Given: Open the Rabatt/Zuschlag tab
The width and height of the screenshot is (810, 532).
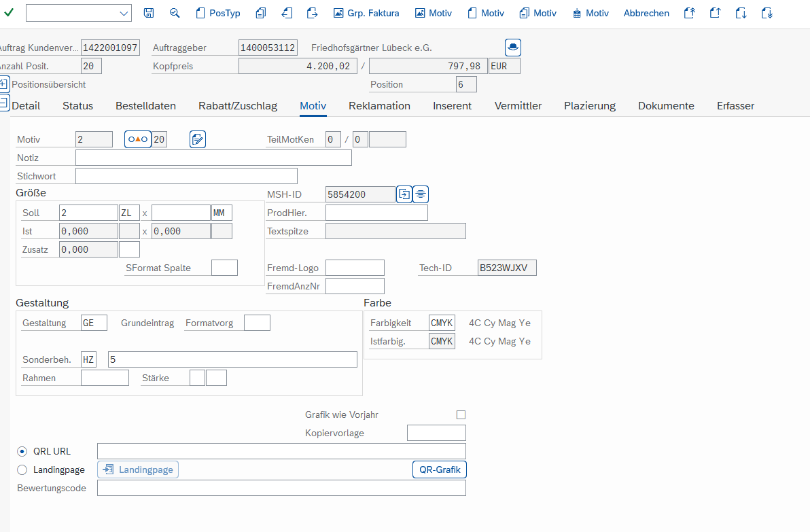Looking at the screenshot, I should [x=238, y=106].
